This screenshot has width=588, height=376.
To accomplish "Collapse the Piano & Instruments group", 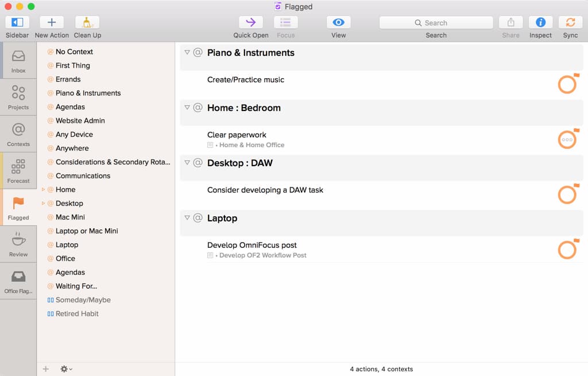I will (x=187, y=52).
